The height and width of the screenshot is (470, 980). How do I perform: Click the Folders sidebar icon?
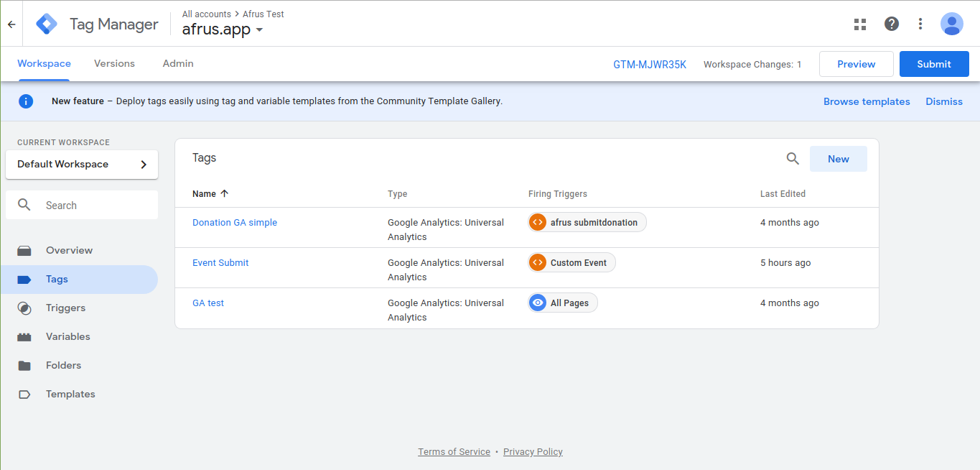coord(24,366)
